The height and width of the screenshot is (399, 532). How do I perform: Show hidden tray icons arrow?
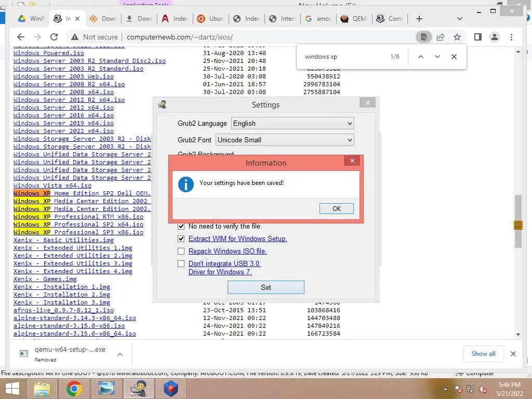(445, 390)
